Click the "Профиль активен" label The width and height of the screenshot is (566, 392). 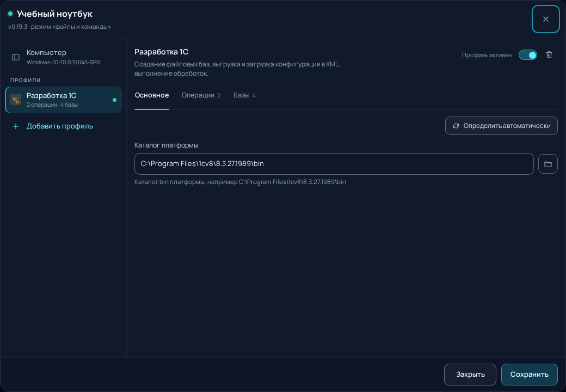pyautogui.click(x=487, y=55)
